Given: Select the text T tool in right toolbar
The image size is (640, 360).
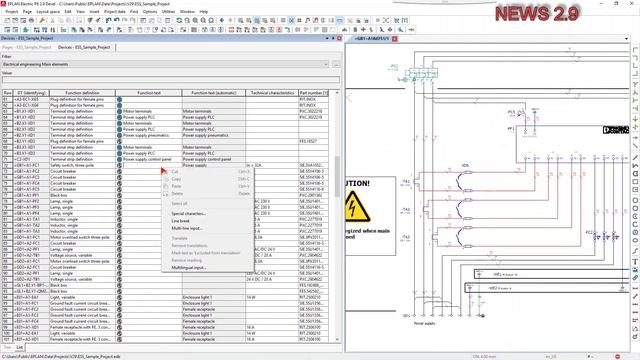Looking at the screenshot, I should click(x=635, y=262).
